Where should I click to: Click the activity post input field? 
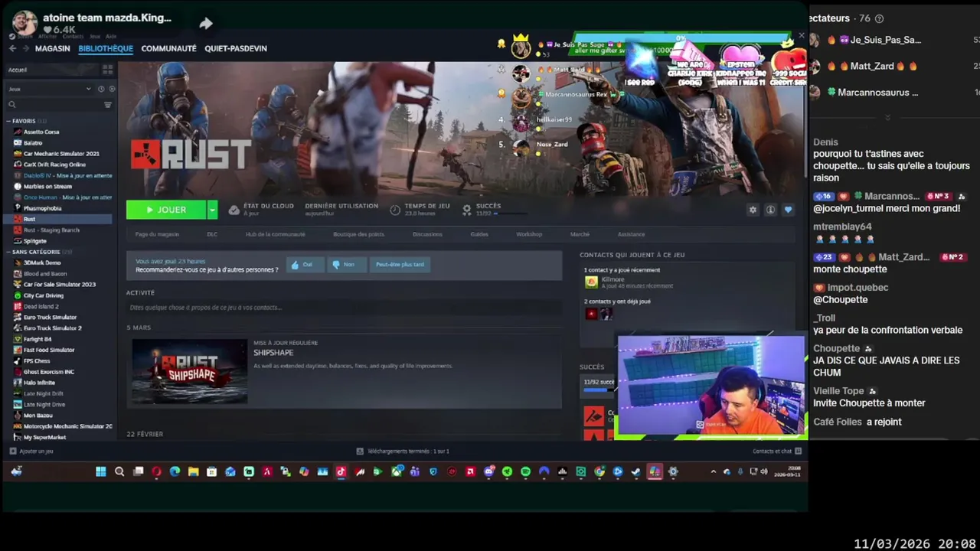344,308
